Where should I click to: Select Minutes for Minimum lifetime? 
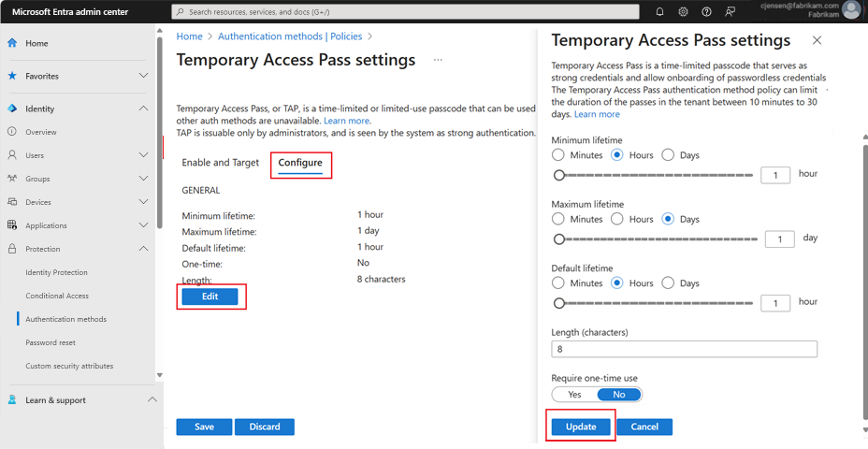(x=558, y=154)
